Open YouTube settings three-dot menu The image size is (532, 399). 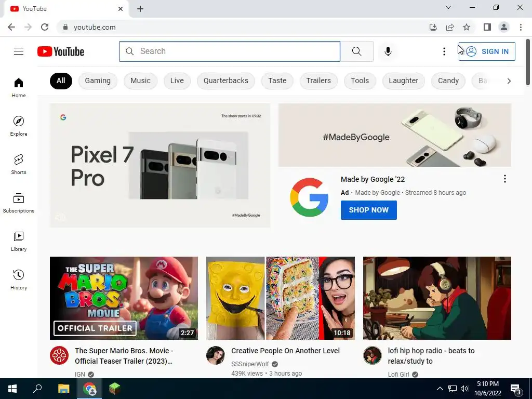point(444,51)
